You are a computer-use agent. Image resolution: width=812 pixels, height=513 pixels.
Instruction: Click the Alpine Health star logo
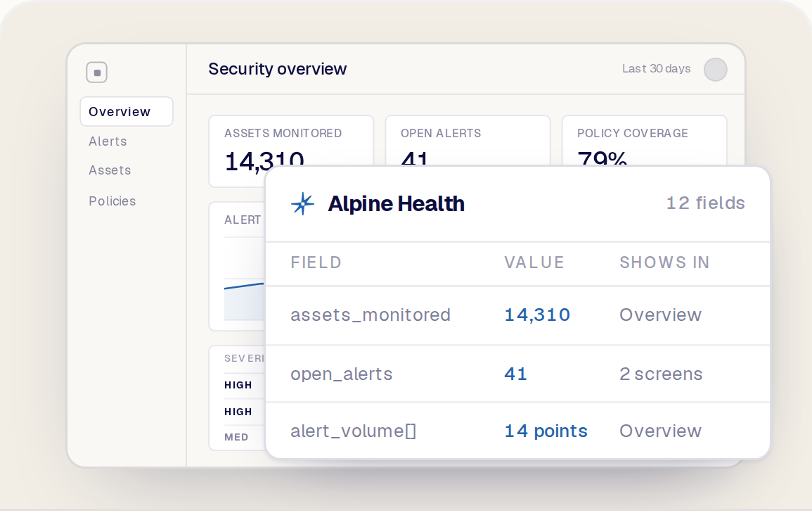303,203
